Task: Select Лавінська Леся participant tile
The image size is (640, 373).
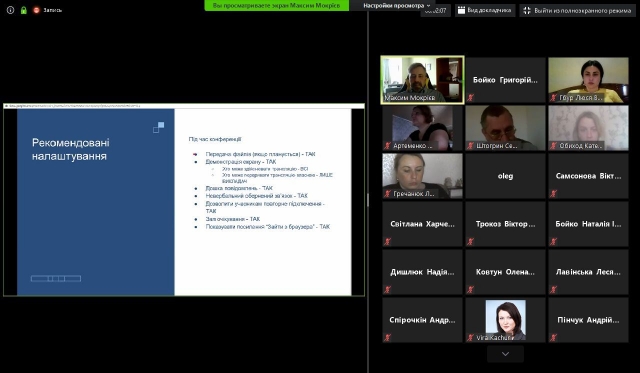Action: 588,272
